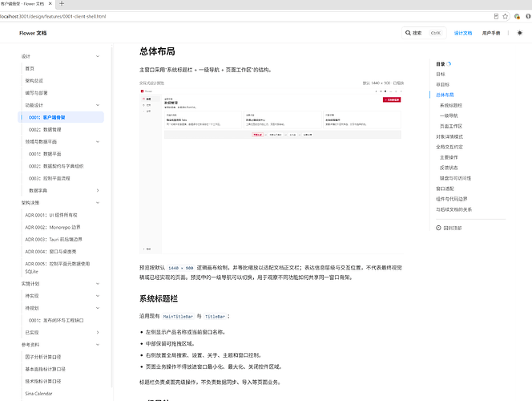Open 基本面指标计算口径 reference
This screenshot has width=532, height=401.
tap(45, 369)
